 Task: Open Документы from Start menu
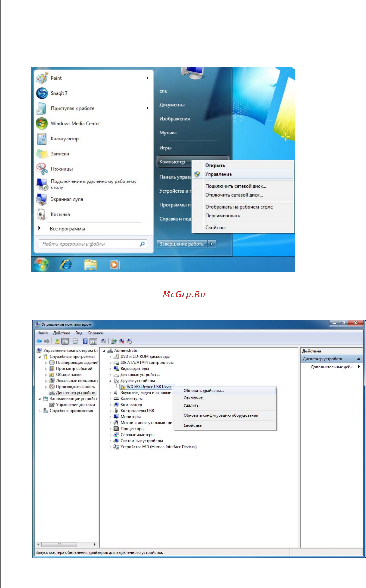pos(172,105)
